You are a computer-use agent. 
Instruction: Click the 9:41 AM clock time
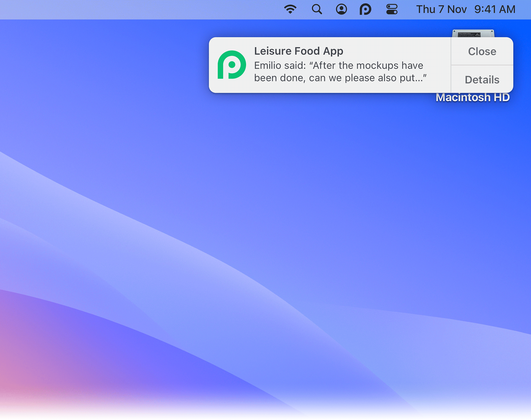coord(495,9)
